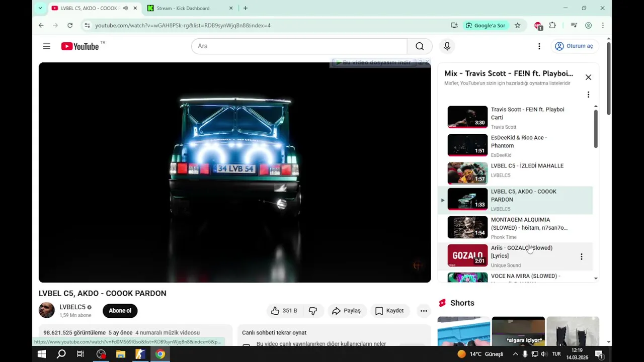Click the GOZALO video thumbnail
This screenshot has height=362, width=644.
(x=467, y=255)
